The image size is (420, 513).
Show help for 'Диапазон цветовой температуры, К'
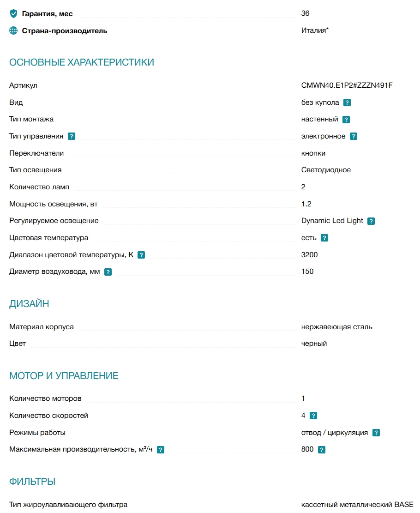pyautogui.click(x=141, y=255)
